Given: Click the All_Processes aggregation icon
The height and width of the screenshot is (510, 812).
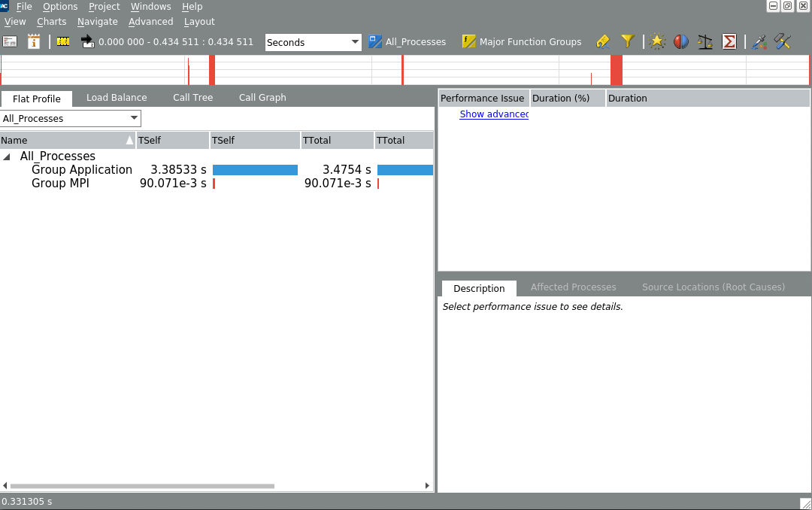Looking at the screenshot, I should coord(375,41).
